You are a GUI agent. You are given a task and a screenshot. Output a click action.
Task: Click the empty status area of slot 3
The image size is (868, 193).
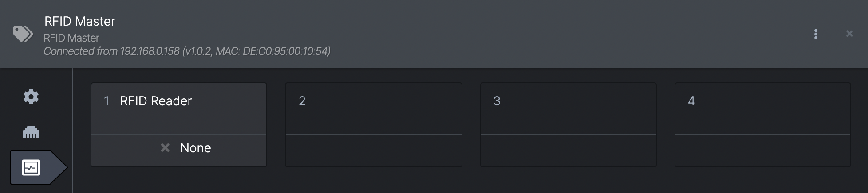pos(568,151)
